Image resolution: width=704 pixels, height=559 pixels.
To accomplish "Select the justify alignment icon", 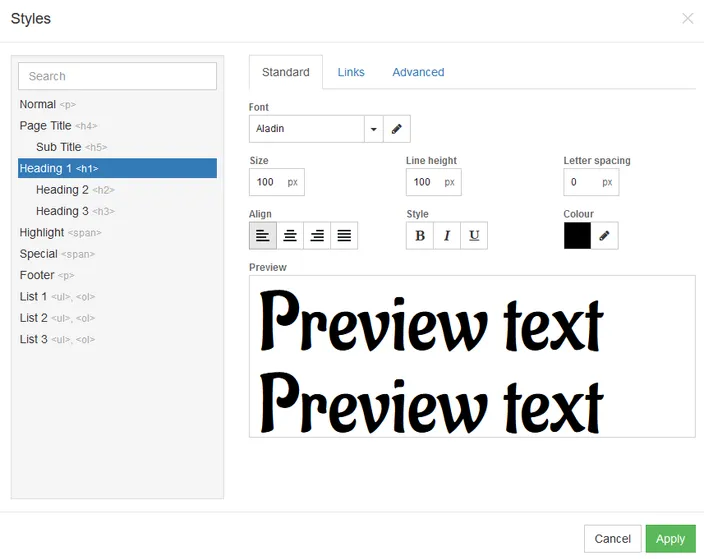I will click(344, 235).
